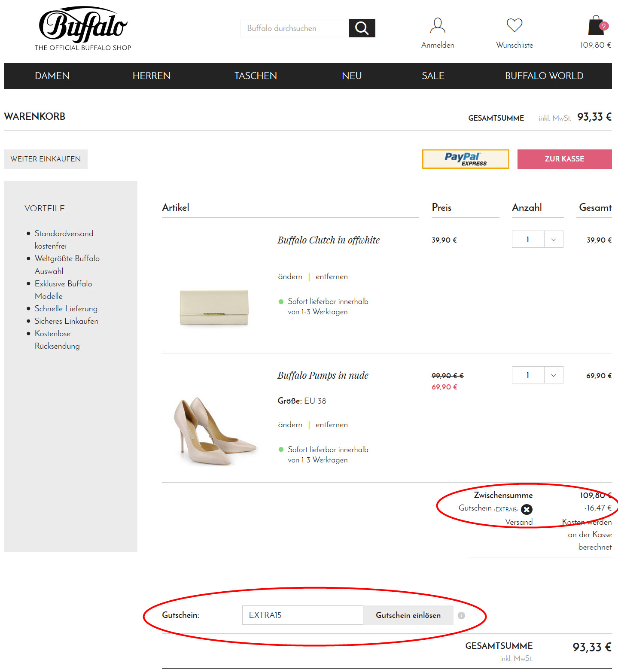Click the -16,47 € voucher discount

(598, 508)
